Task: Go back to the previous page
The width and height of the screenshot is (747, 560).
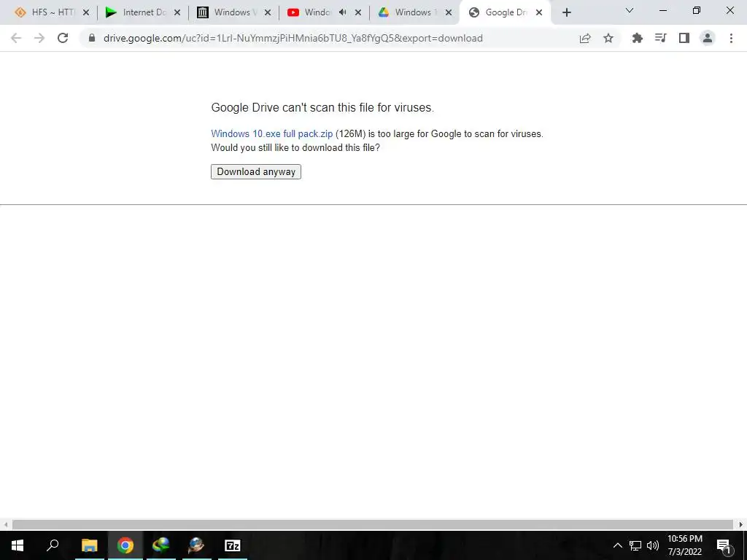Action: click(x=16, y=38)
